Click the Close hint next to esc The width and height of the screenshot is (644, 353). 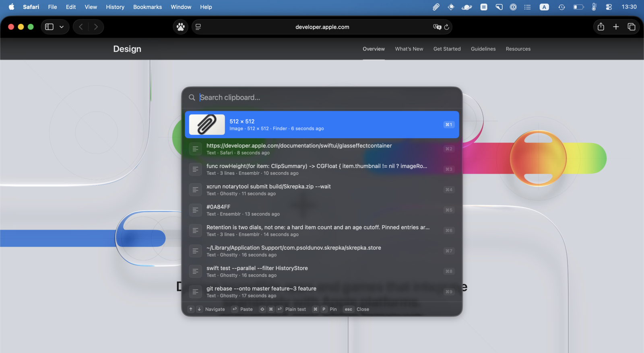[x=363, y=309]
